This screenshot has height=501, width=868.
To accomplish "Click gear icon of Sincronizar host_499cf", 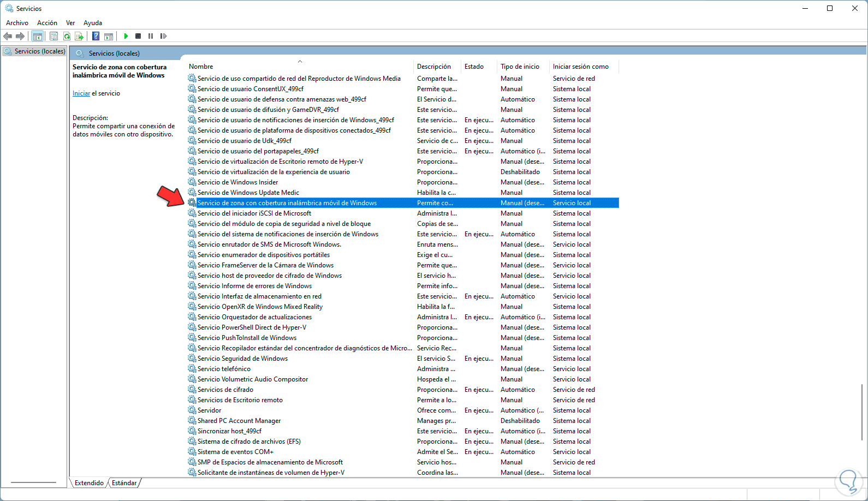I will [x=192, y=431].
